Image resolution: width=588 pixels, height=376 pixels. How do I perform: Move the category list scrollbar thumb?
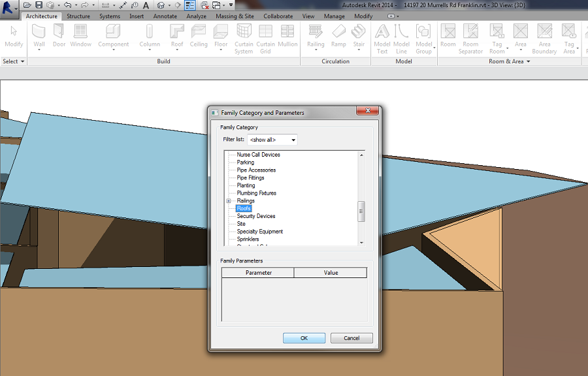tap(361, 211)
